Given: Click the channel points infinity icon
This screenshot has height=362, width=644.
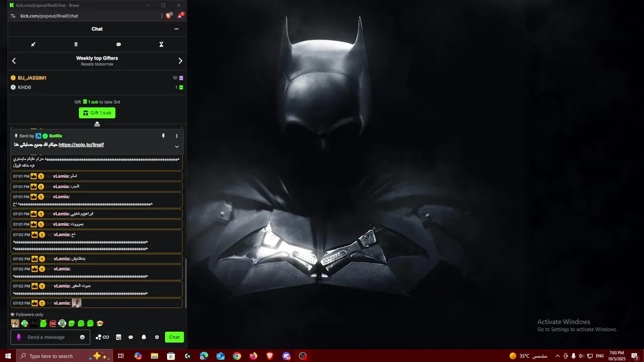Looking at the screenshot, I should (x=102, y=337).
